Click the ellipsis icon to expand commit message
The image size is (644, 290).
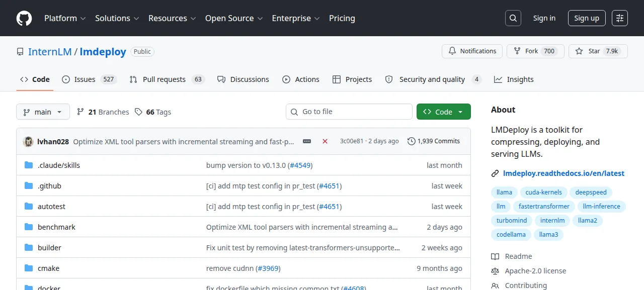307,141
